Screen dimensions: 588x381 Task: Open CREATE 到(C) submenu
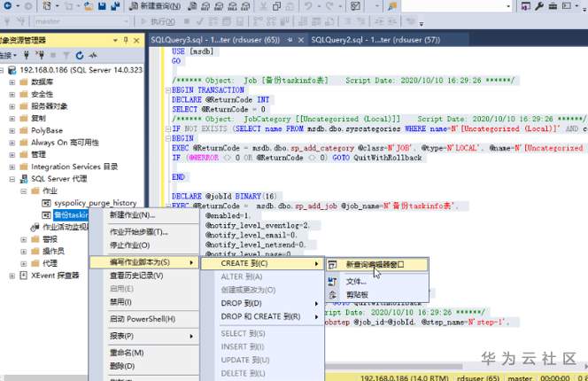(x=262, y=264)
